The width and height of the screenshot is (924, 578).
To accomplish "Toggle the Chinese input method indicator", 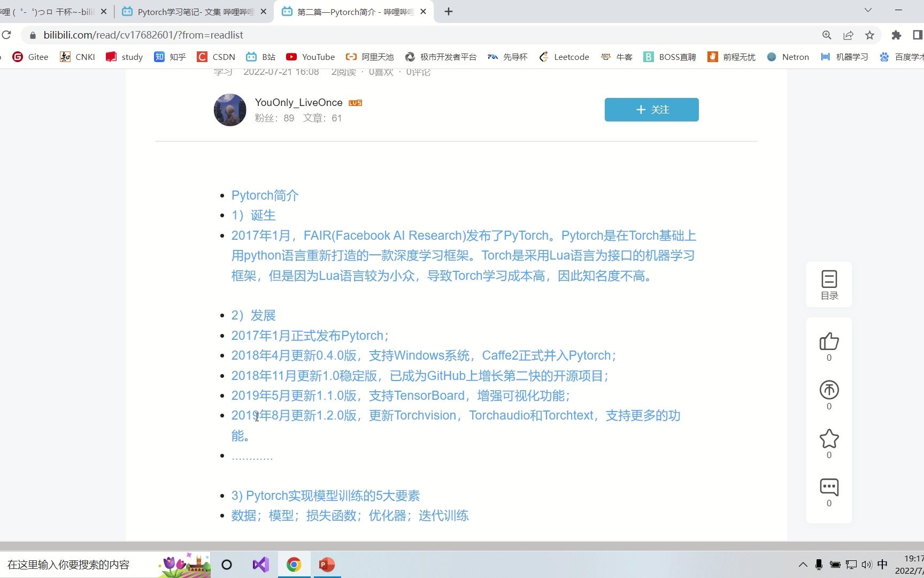I will pyautogui.click(x=882, y=564).
